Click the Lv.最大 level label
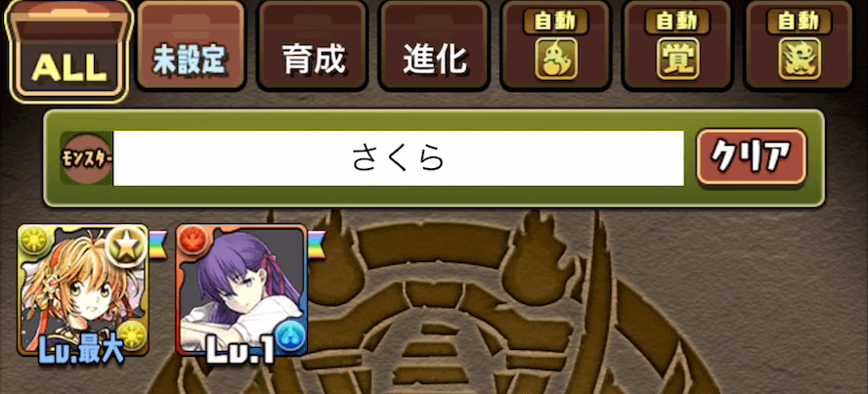The height and width of the screenshot is (394, 868). [82, 353]
